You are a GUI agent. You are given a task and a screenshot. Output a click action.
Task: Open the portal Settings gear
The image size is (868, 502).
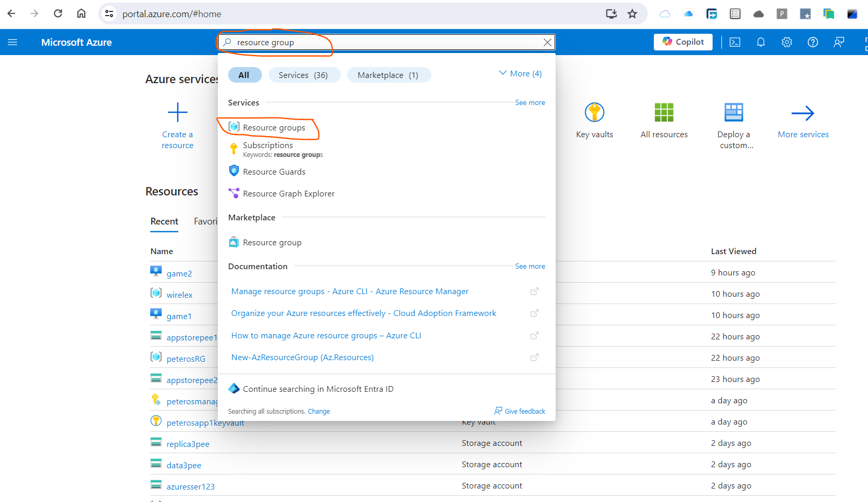coord(787,42)
